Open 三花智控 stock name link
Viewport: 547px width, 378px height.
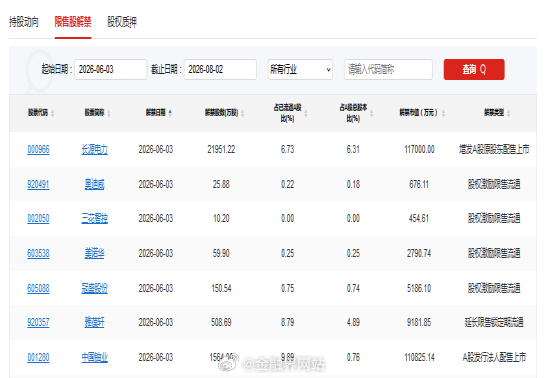coord(95,219)
